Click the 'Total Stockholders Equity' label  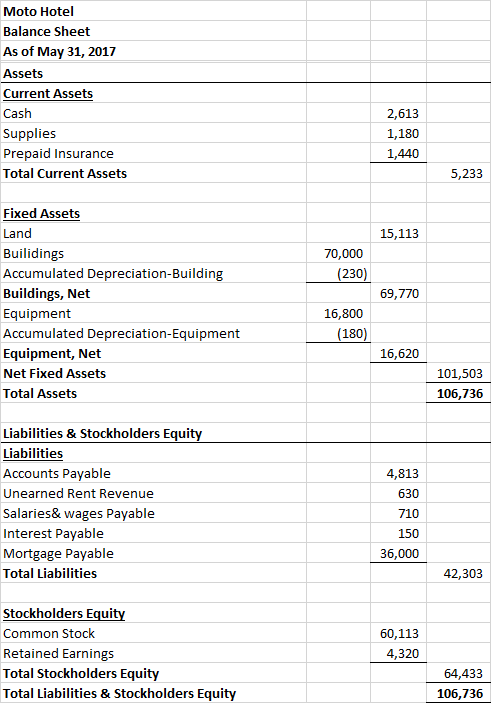pos(81,674)
